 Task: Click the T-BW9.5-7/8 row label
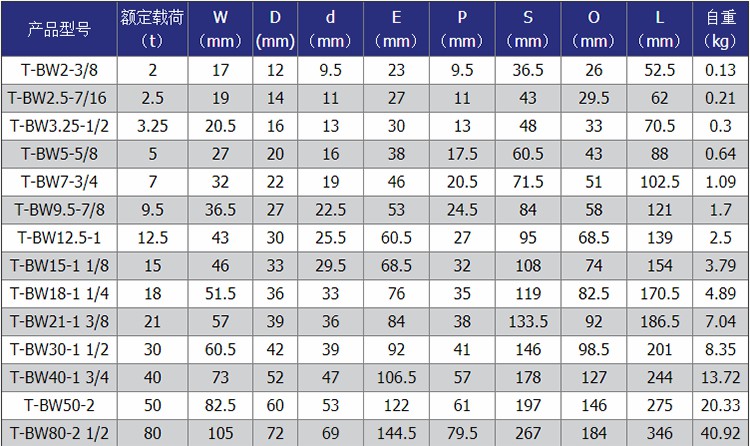(57, 211)
